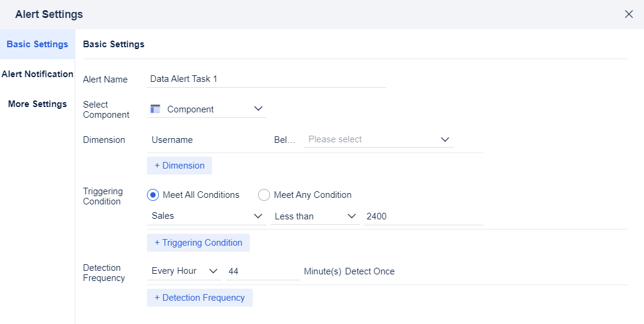Switch to Basic Settings tab
Image resolution: width=644 pixels, height=324 pixels.
tap(38, 44)
